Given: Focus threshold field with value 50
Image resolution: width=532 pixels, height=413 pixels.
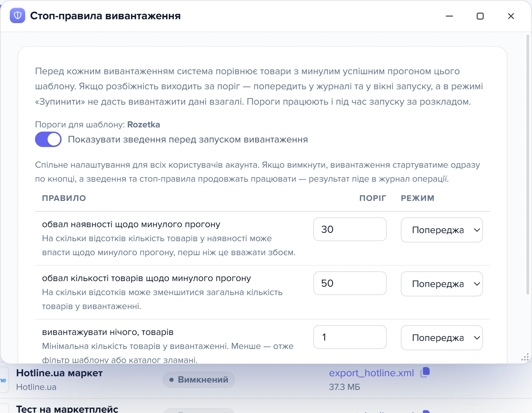Looking at the screenshot, I should click(x=350, y=283).
